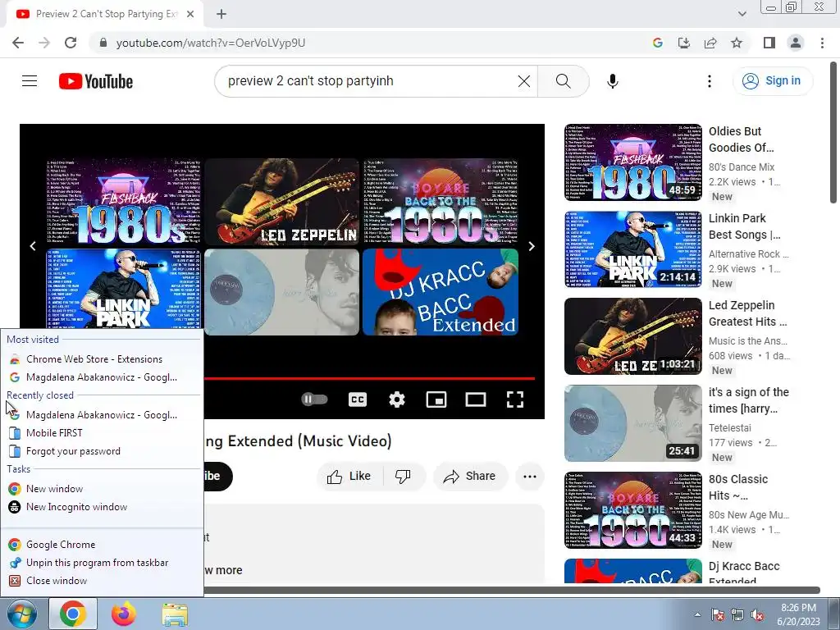Go to YouTube home via logo
840x630 pixels.
tap(96, 81)
